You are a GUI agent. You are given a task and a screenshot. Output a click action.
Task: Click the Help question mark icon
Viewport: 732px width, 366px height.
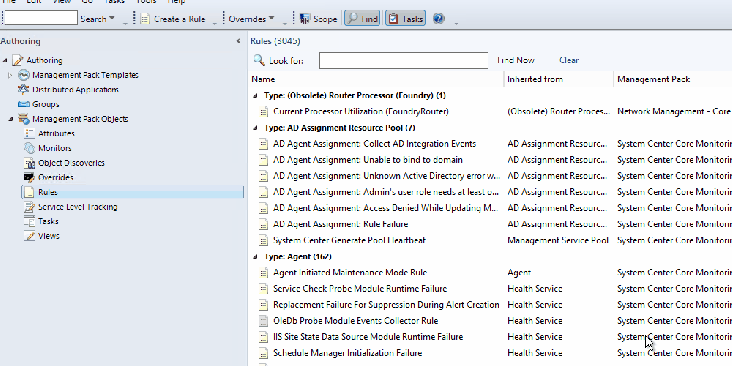pyautogui.click(x=438, y=19)
